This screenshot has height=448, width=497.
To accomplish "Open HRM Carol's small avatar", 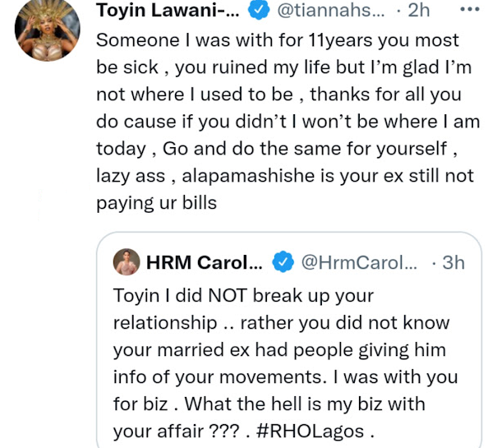I will pos(127,261).
